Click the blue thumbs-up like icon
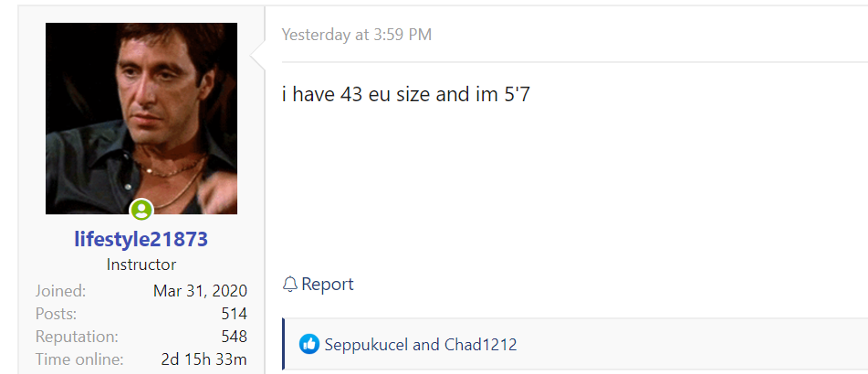Viewport: 868px width, 374px height. 309,345
